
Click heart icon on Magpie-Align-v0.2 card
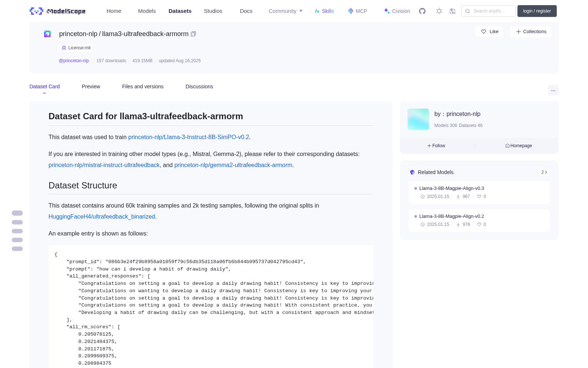(479, 224)
